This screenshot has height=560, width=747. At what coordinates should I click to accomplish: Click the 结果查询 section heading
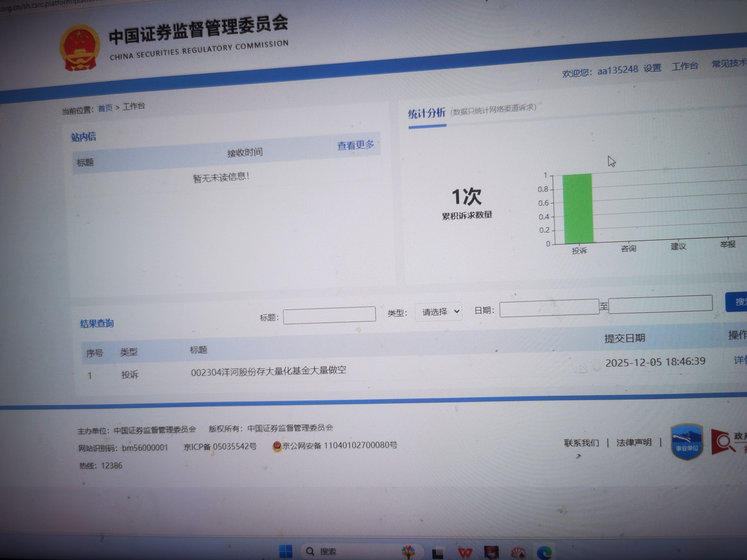pyautogui.click(x=97, y=323)
